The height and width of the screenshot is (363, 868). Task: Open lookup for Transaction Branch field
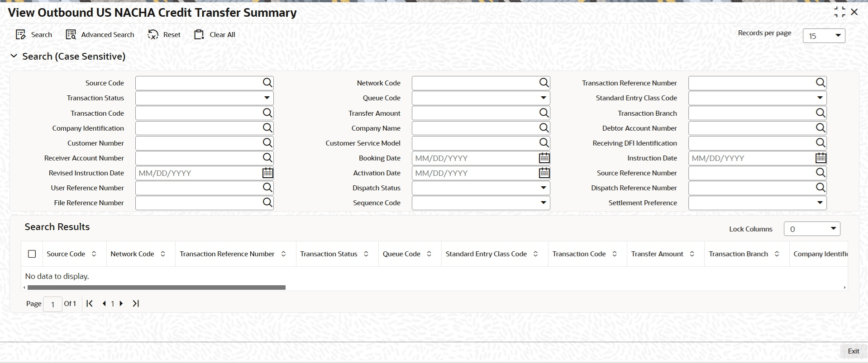(x=820, y=113)
